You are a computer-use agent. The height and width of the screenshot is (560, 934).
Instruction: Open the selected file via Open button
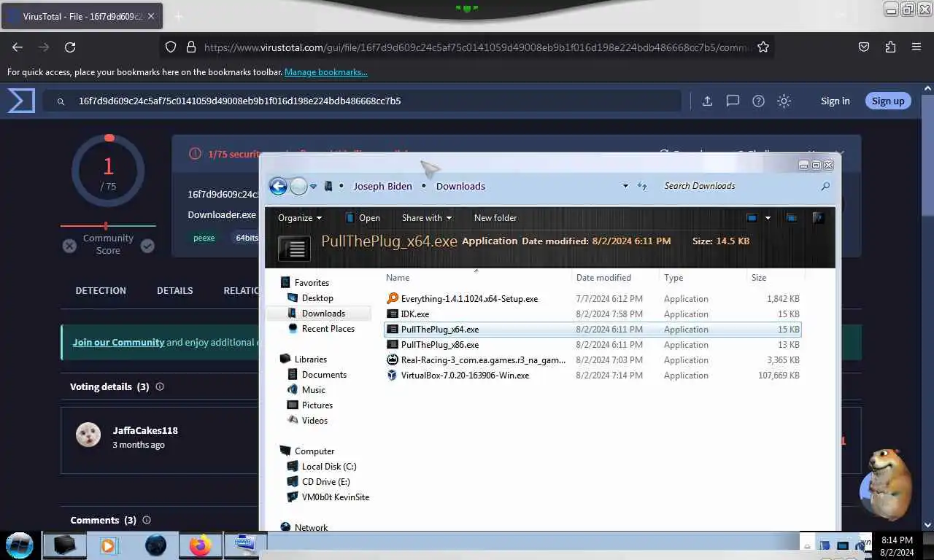pyautogui.click(x=362, y=217)
